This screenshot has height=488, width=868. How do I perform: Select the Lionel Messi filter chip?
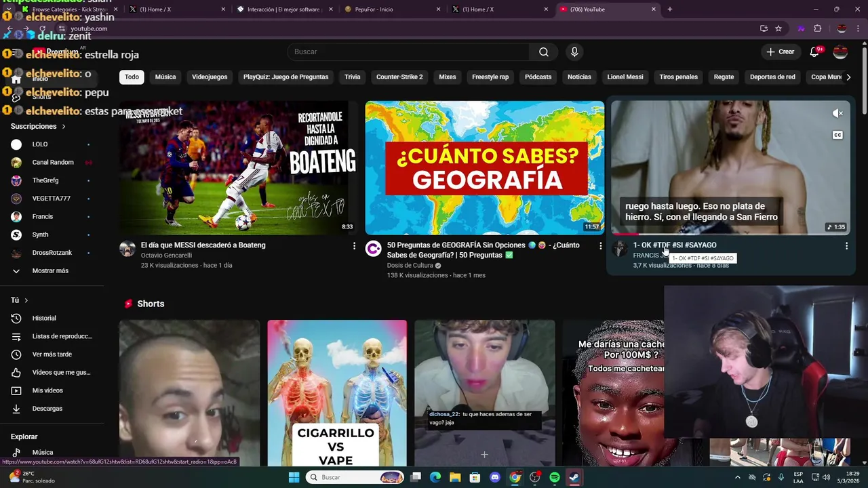[625, 77]
